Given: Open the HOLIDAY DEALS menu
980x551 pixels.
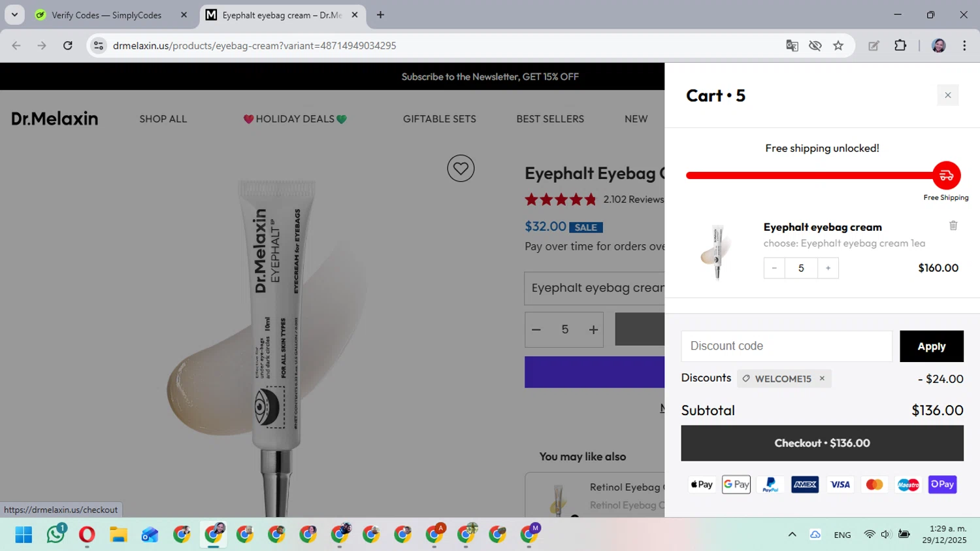Looking at the screenshot, I should 295,119.
